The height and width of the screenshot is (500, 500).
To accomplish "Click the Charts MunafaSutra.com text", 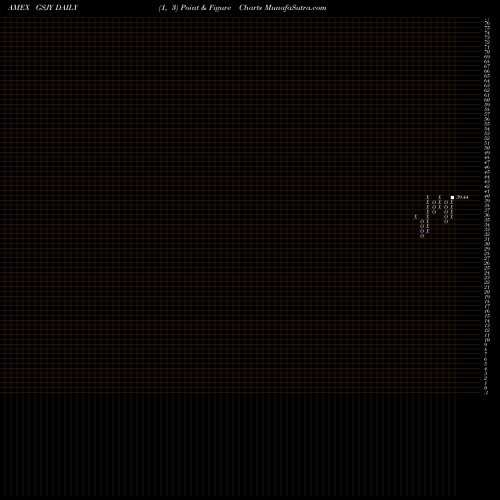I will (283, 8).
